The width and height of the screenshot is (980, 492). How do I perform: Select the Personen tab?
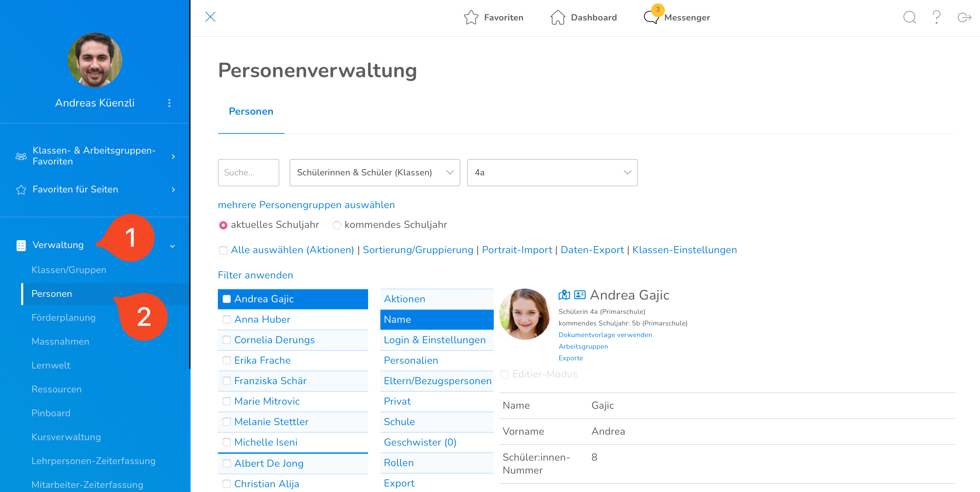click(251, 112)
